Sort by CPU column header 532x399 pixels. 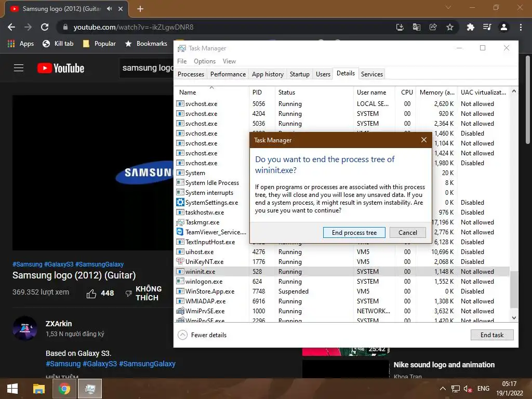point(405,92)
